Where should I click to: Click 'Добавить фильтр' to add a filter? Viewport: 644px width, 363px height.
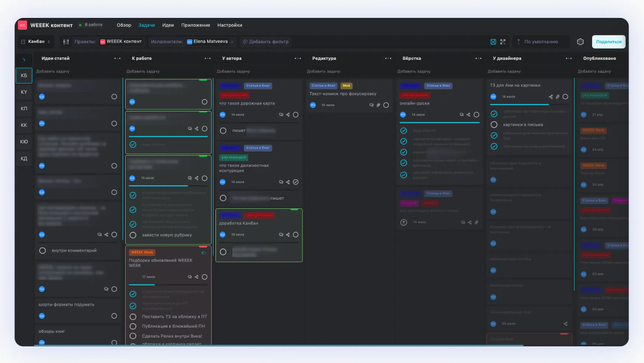266,42
